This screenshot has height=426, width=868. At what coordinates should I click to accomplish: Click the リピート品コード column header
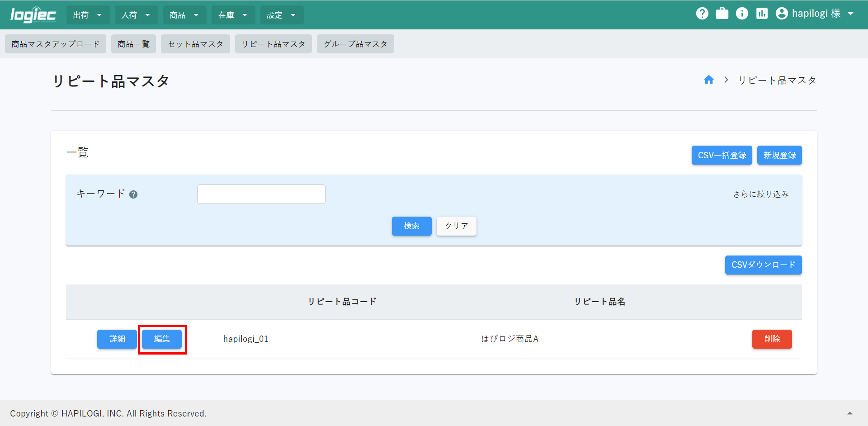(x=342, y=302)
